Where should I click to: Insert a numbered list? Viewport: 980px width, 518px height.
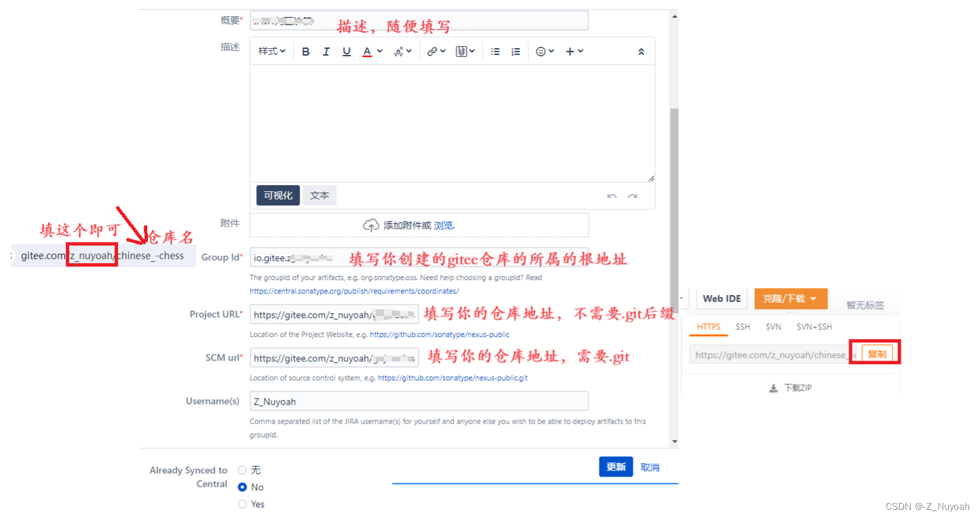[515, 52]
